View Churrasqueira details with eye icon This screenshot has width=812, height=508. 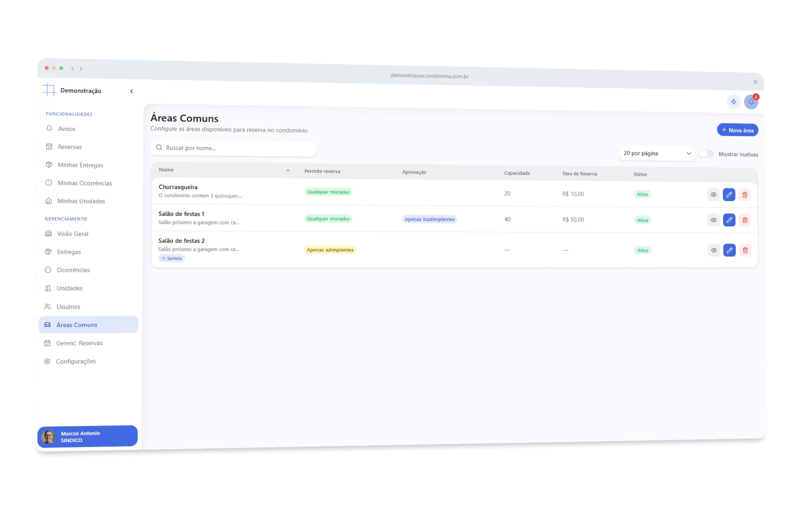click(713, 195)
